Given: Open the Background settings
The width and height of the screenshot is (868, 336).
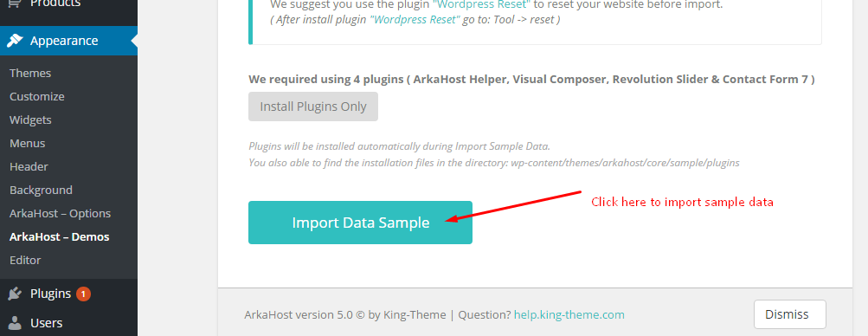Looking at the screenshot, I should [x=41, y=190].
